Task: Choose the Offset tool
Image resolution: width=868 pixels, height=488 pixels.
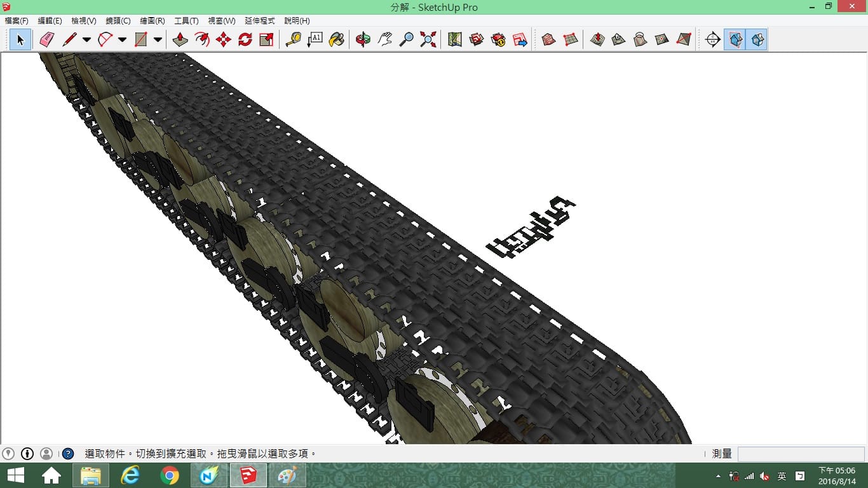Action: [x=202, y=39]
